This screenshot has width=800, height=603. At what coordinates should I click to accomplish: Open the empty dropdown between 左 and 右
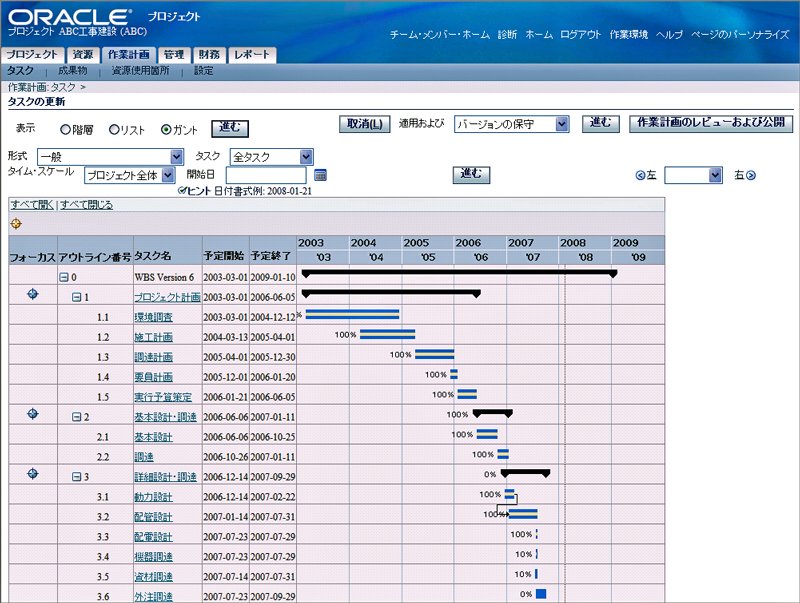693,175
